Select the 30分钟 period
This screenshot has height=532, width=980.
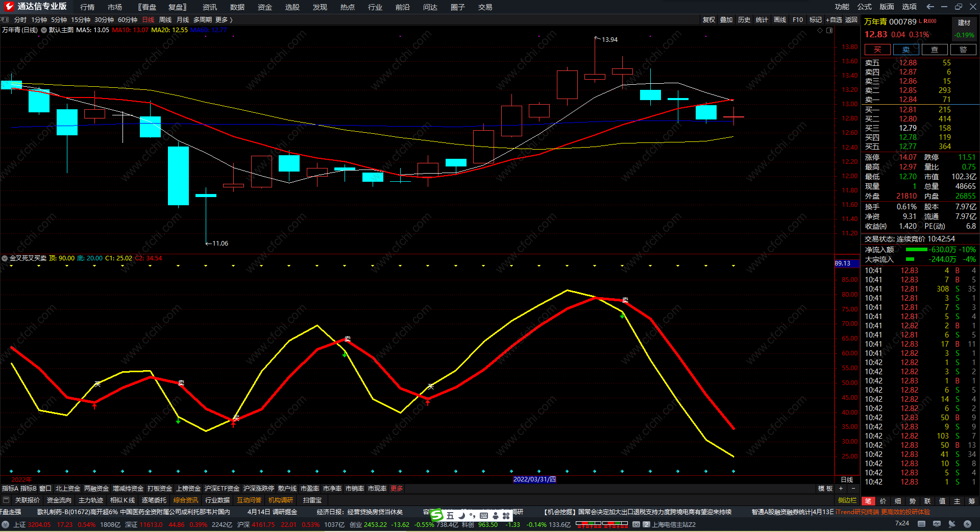coord(104,20)
